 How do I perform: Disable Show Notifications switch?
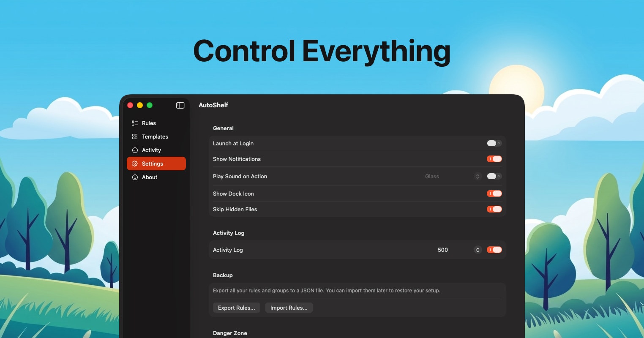[494, 159]
